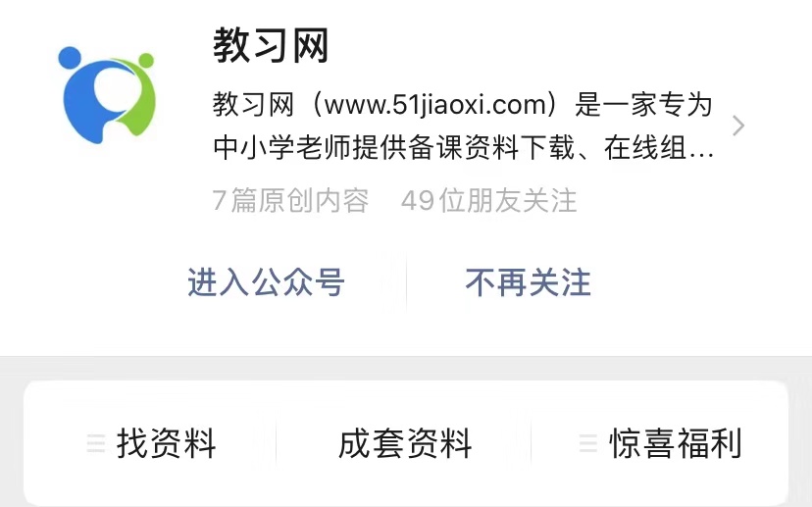Click the list icon beside 惊喜福利
Image resolution: width=812 pixels, height=507 pixels.
point(587,443)
